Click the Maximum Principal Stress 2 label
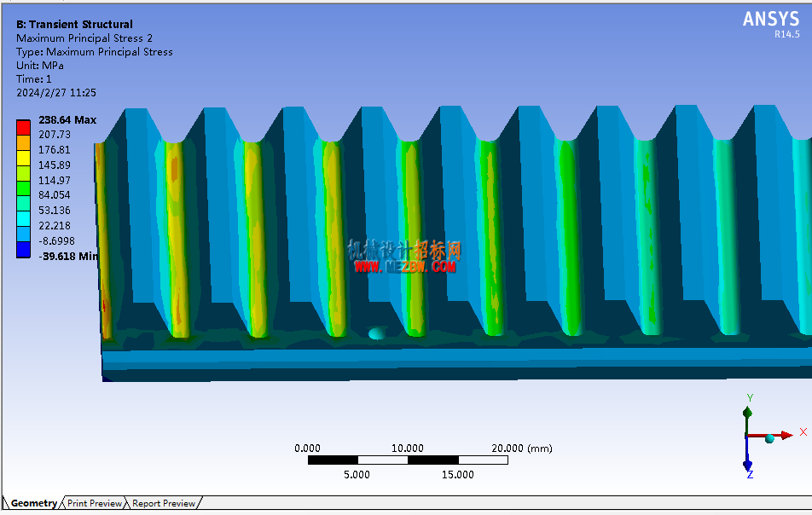Image resolution: width=812 pixels, height=515 pixels. pos(84,38)
